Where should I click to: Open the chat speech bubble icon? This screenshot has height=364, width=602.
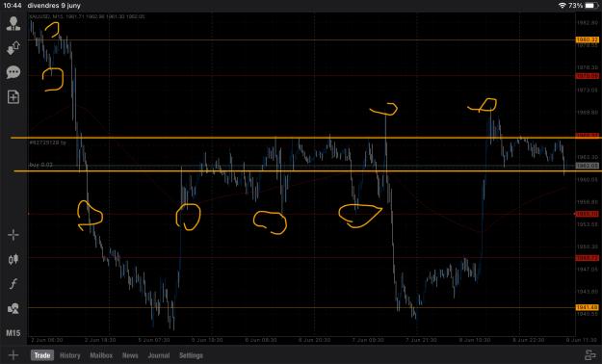13,72
